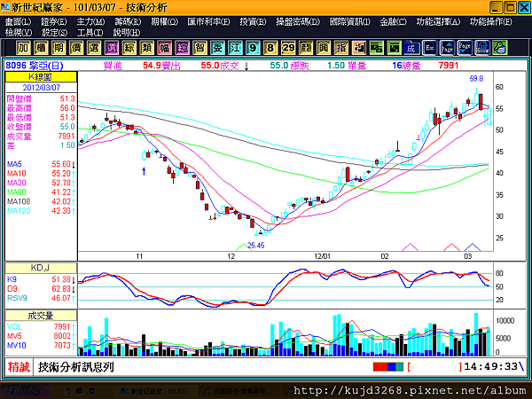Click the yellow 選 toolbar icon
This screenshot has width=532, height=399.
pos(94,48)
